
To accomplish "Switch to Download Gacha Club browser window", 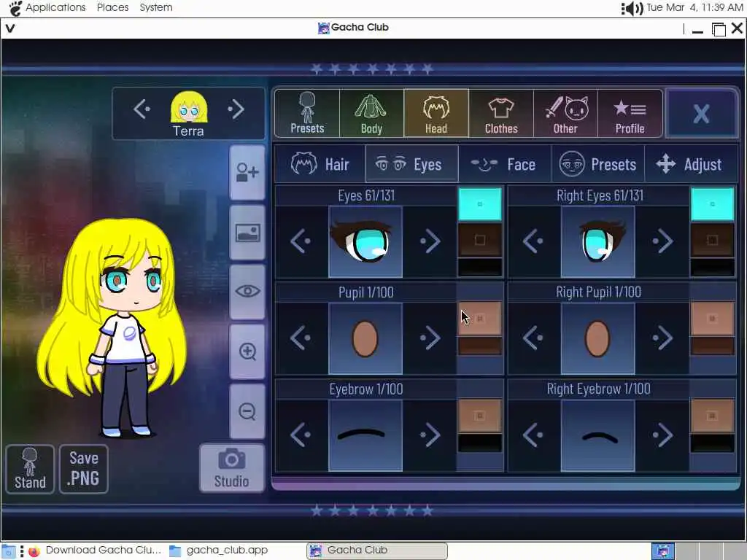I will tap(96, 551).
